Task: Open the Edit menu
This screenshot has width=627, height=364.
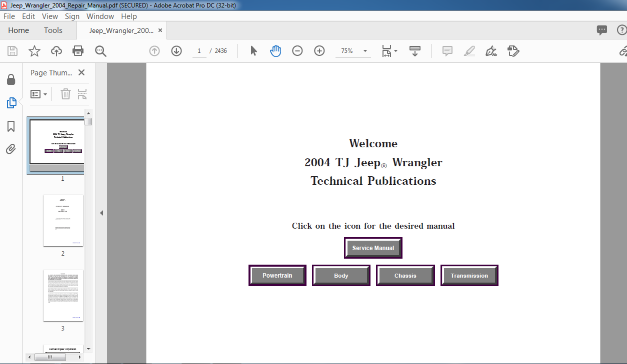Action: 28,16
